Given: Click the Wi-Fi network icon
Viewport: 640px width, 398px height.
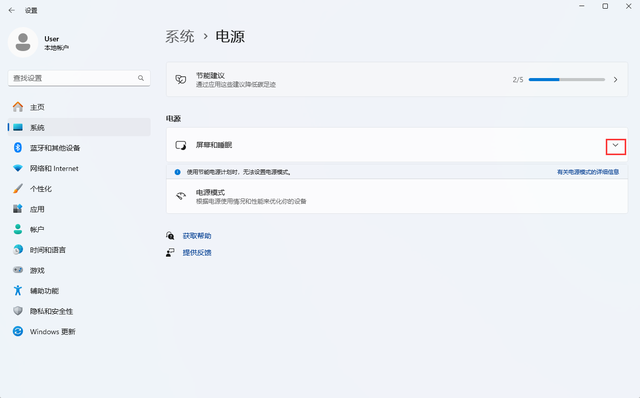Looking at the screenshot, I should (18, 168).
